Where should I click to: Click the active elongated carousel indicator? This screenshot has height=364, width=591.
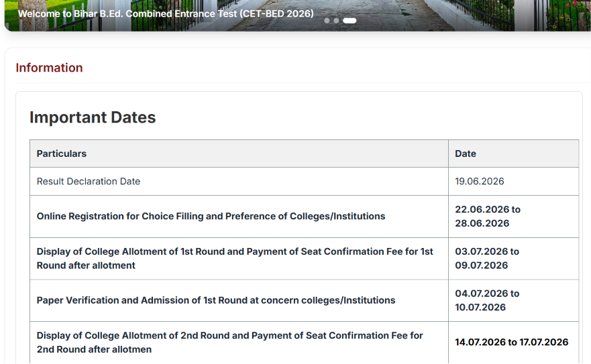[x=350, y=21]
